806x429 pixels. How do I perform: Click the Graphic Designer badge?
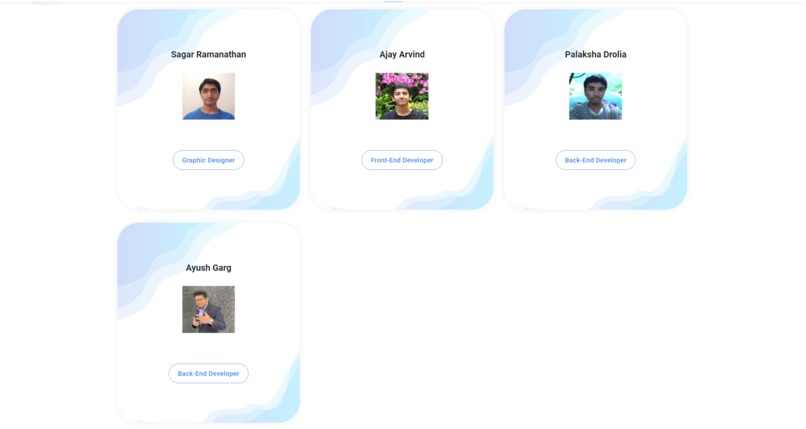208,160
